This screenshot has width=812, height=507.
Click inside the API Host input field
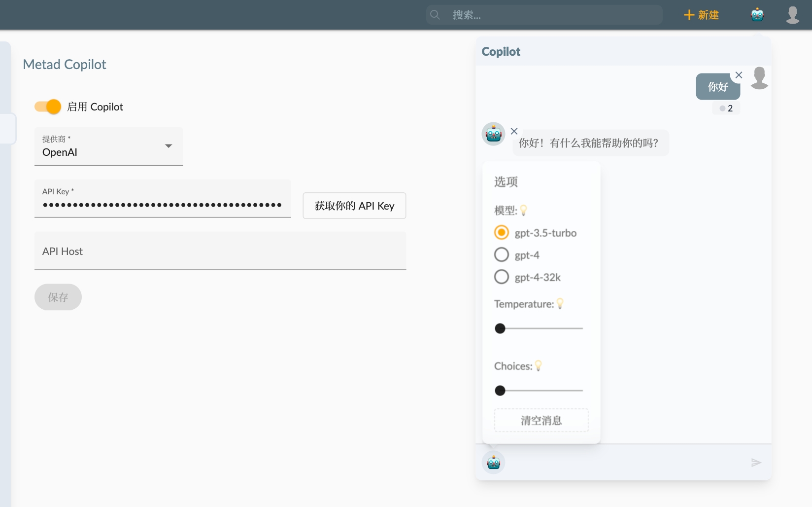click(x=220, y=252)
